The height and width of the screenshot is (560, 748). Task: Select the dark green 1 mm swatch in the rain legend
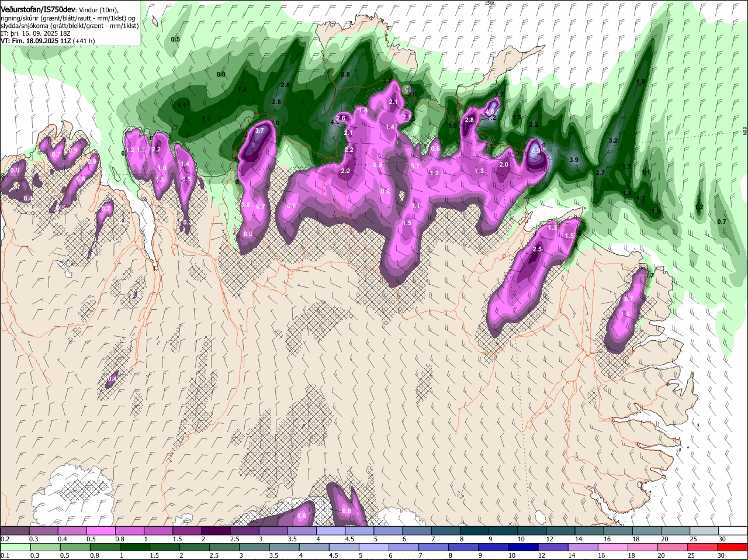point(134,547)
